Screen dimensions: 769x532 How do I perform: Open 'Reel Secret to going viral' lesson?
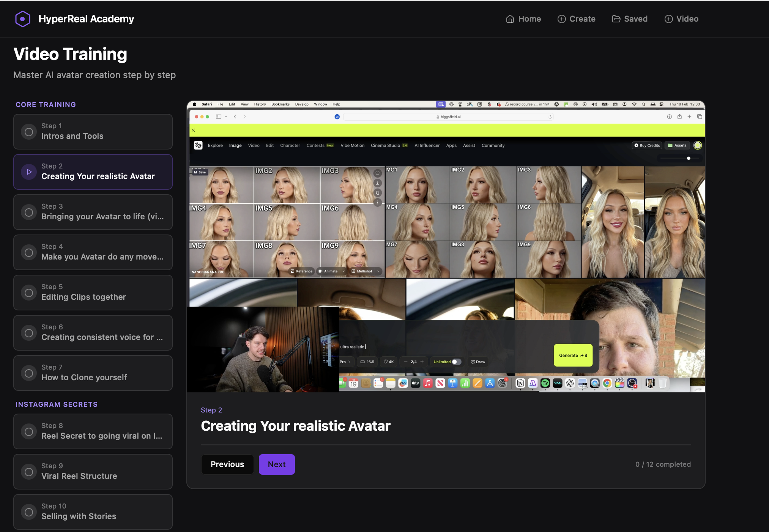coord(93,431)
